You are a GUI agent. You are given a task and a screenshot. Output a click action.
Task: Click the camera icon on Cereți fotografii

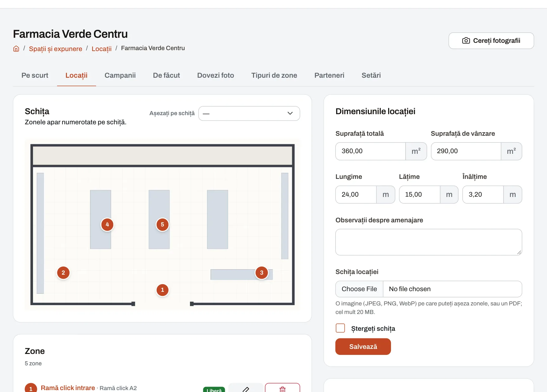click(466, 41)
